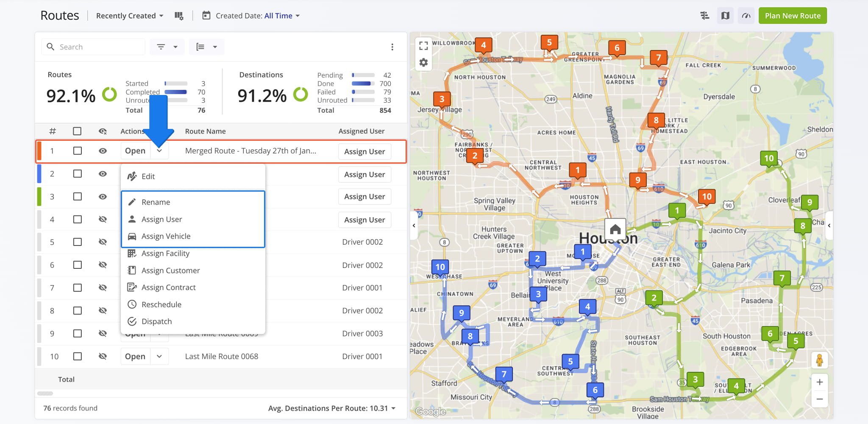Click the Completed progress bar in Routes stats

coord(176,92)
